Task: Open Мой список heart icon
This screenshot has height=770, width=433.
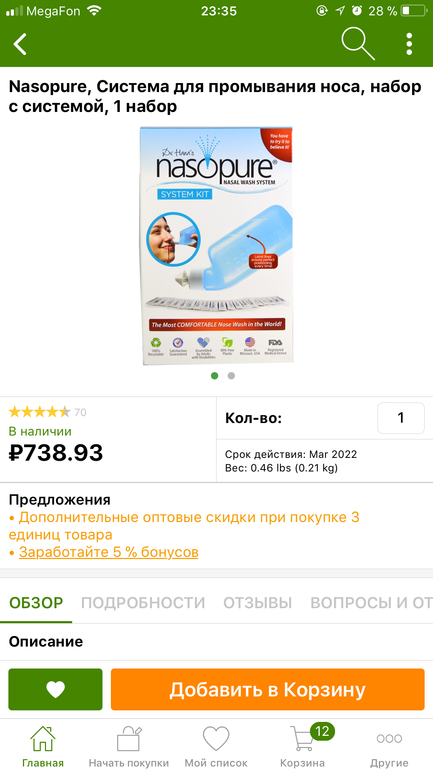Action: pos(216,746)
